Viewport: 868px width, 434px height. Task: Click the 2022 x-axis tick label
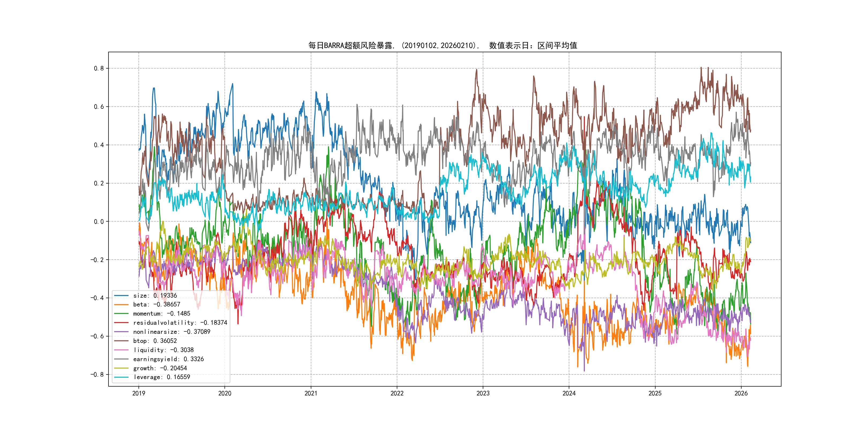point(396,393)
